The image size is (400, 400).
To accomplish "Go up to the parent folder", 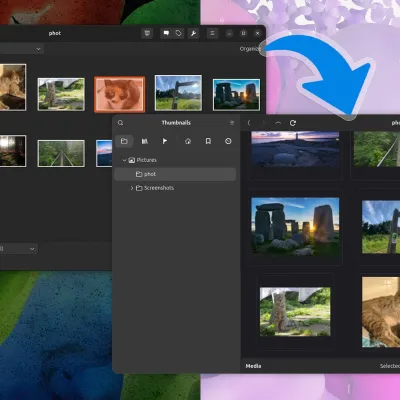I will [278, 123].
